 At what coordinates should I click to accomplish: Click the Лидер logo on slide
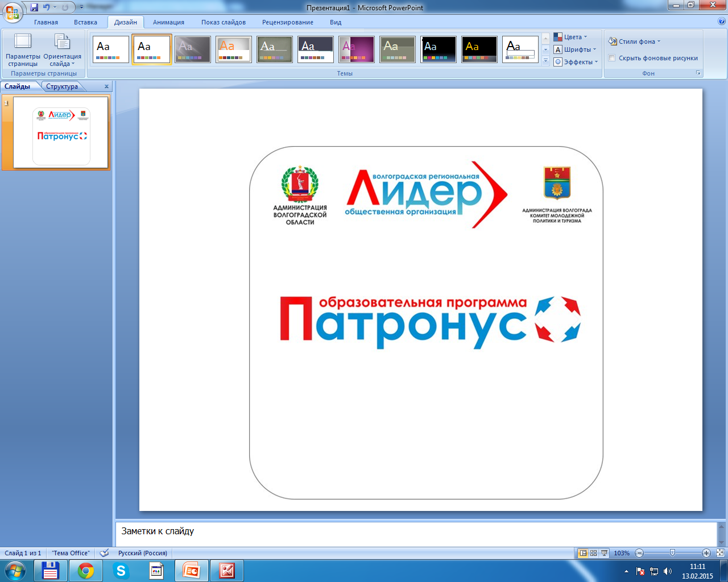tap(426, 194)
